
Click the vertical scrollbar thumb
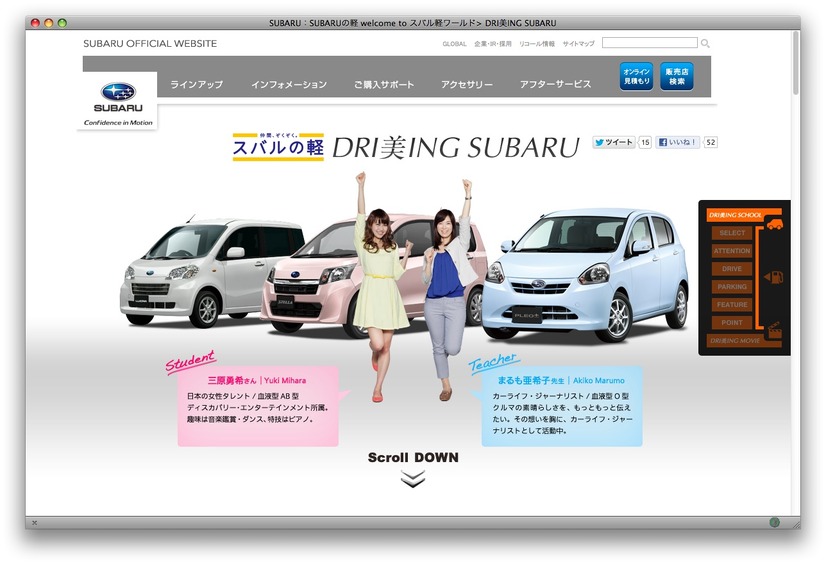[x=795, y=63]
